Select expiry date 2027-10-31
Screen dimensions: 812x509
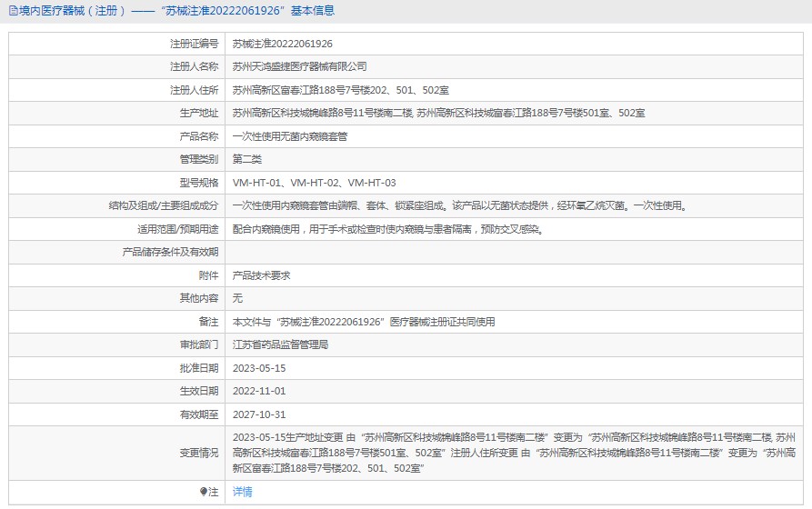(x=259, y=414)
